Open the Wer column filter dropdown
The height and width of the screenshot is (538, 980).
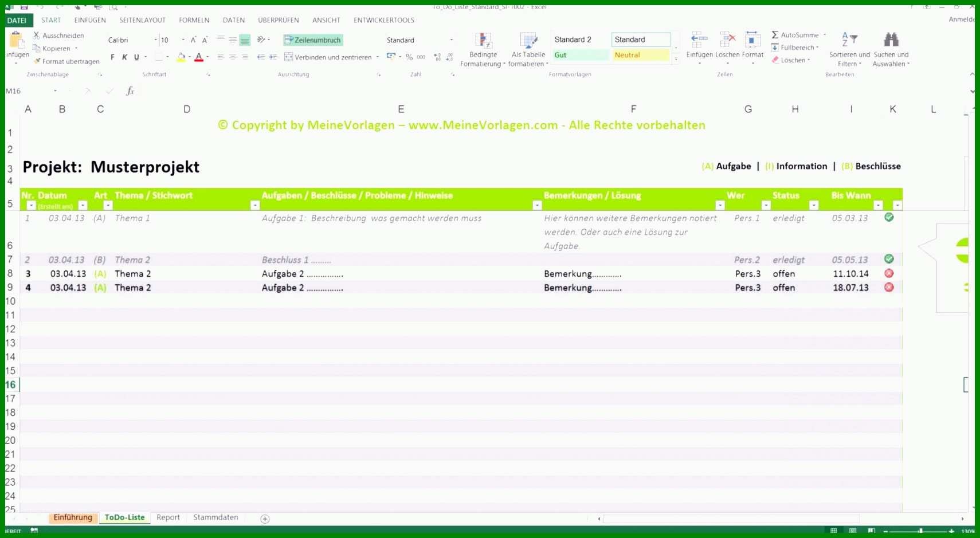(766, 206)
